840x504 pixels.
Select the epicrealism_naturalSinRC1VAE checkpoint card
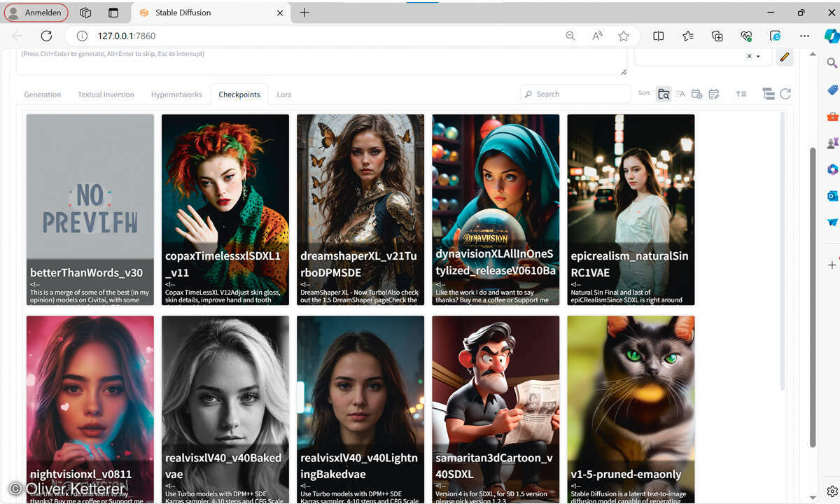pyautogui.click(x=631, y=210)
